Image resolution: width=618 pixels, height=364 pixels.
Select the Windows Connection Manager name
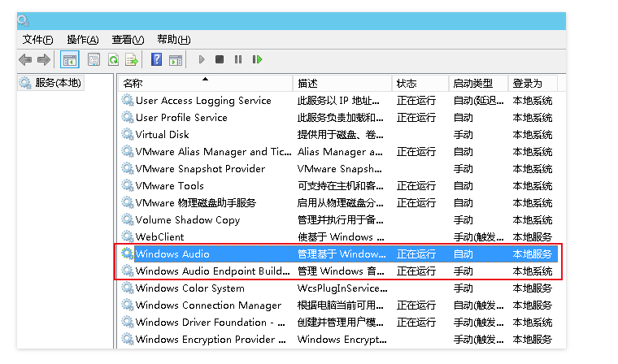click(x=208, y=305)
